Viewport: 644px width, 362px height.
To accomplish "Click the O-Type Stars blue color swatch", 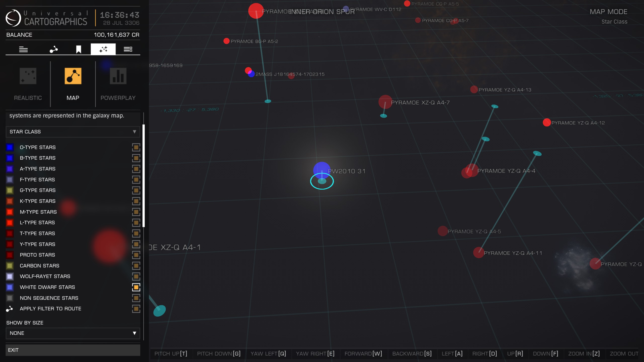I will [10, 147].
